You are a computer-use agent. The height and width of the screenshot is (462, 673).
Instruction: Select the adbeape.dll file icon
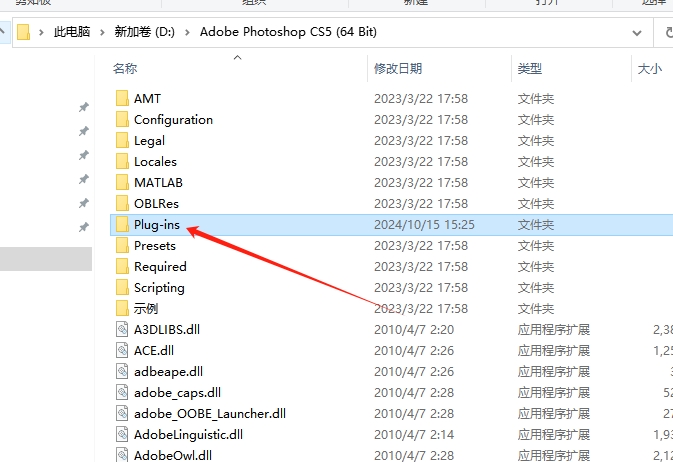pyautogui.click(x=122, y=372)
